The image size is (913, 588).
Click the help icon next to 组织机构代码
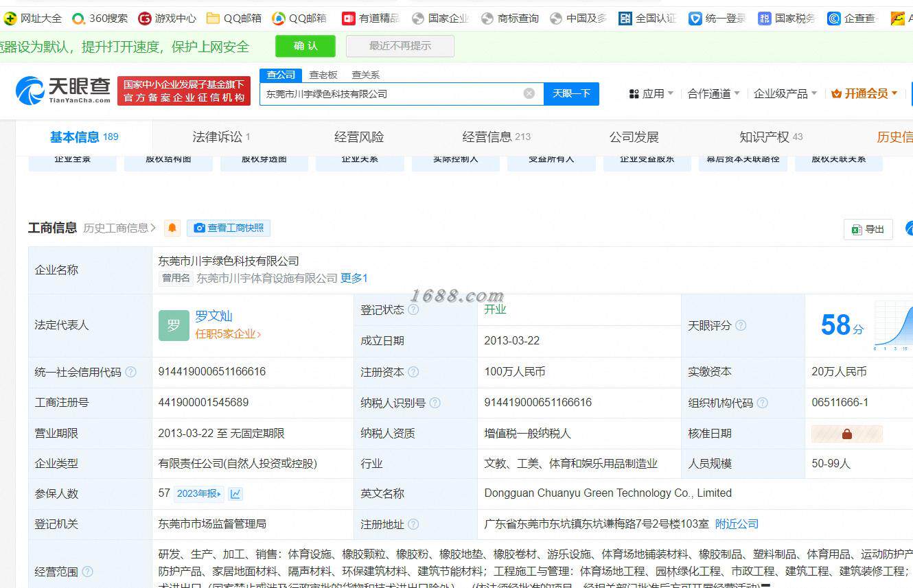pos(762,403)
